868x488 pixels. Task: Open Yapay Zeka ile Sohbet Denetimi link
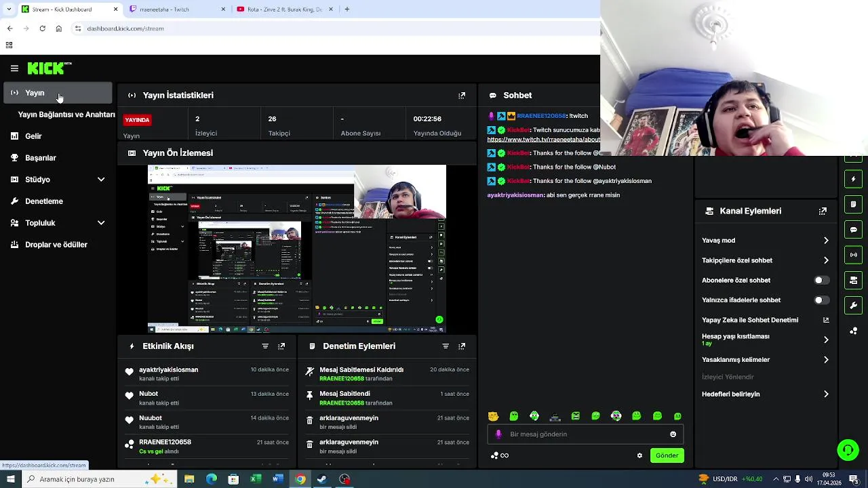click(765, 320)
